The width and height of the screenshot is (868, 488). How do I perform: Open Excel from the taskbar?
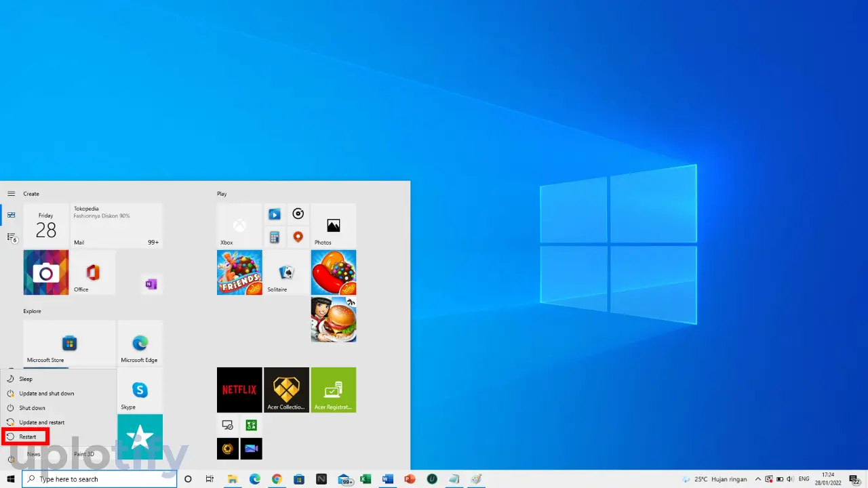pos(366,479)
